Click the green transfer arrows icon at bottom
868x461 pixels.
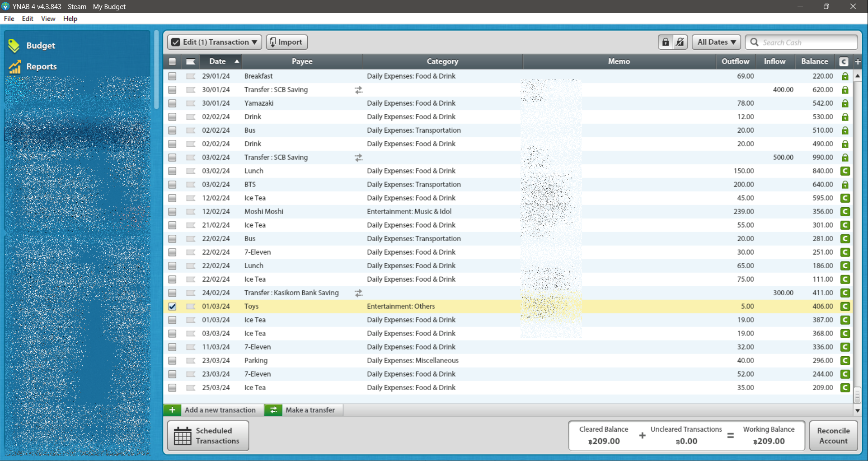pos(273,410)
